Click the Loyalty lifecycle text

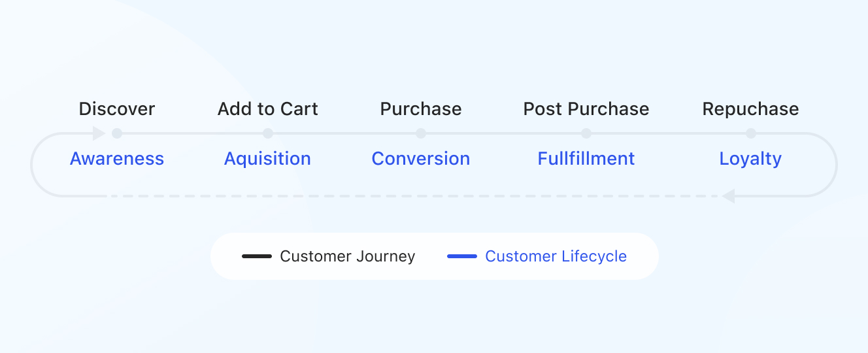[750, 159]
